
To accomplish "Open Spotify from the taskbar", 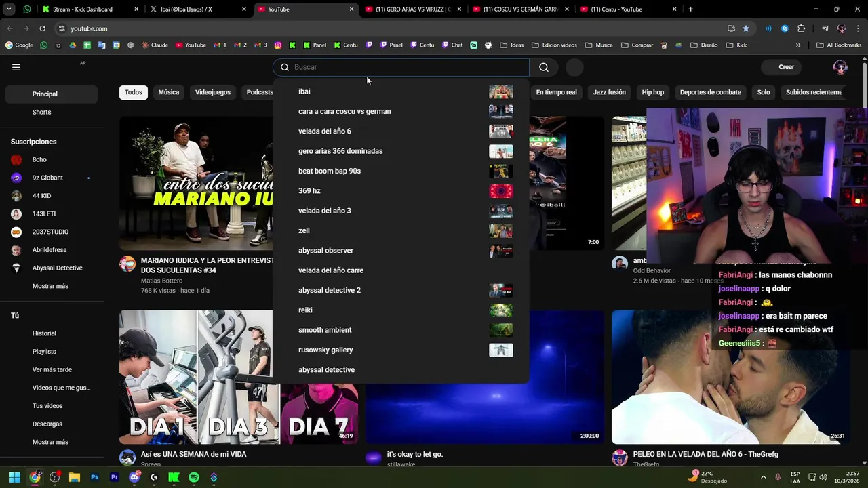I will click(194, 477).
